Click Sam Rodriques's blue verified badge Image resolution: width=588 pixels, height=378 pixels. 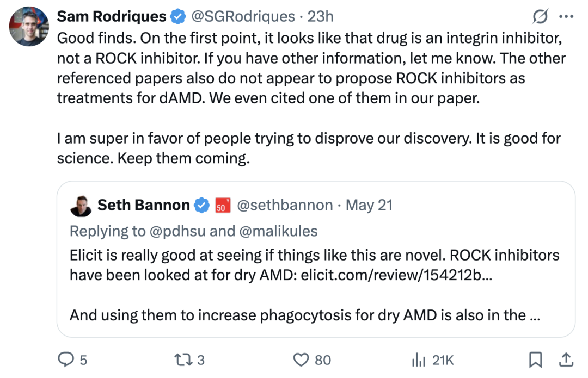[x=178, y=17]
